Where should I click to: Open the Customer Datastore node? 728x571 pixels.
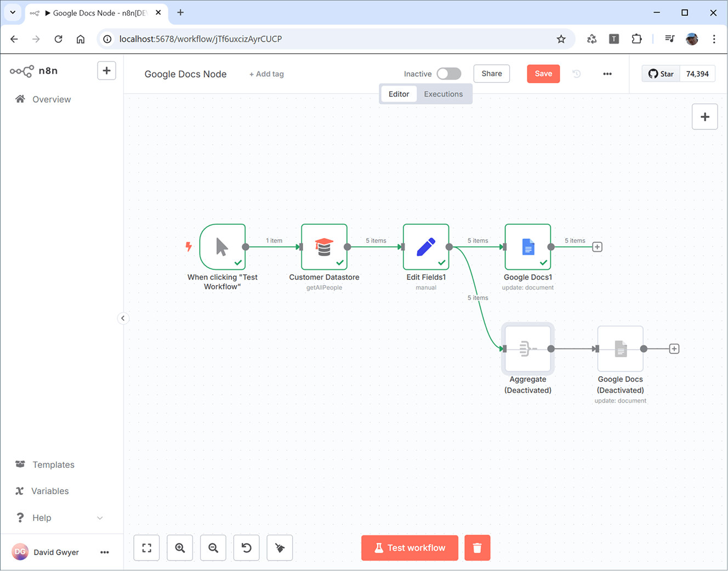point(324,247)
